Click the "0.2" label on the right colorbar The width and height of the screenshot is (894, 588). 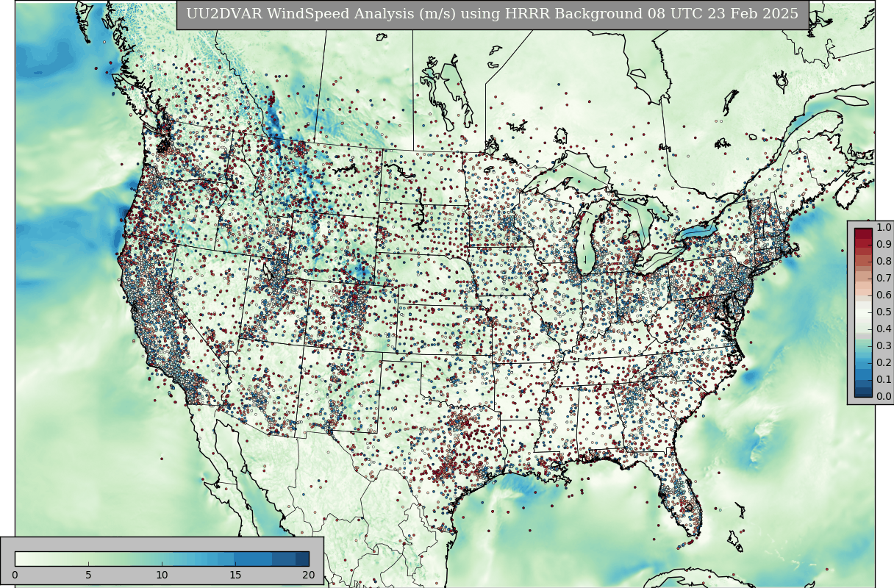884,363
